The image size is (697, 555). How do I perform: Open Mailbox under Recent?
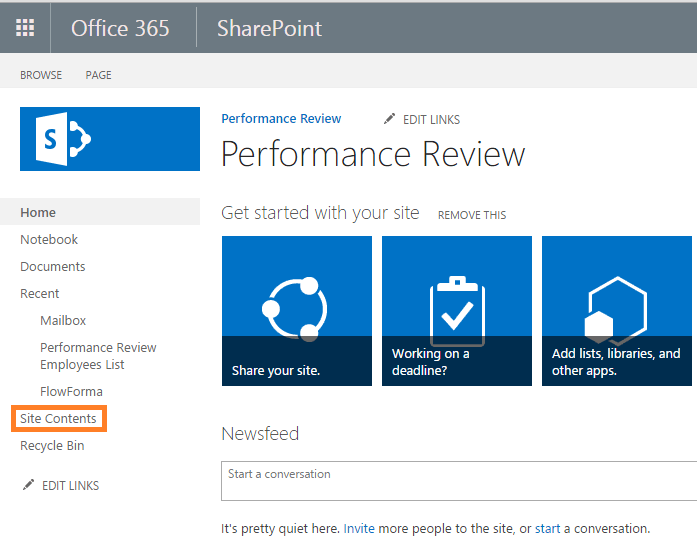click(x=63, y=320)
